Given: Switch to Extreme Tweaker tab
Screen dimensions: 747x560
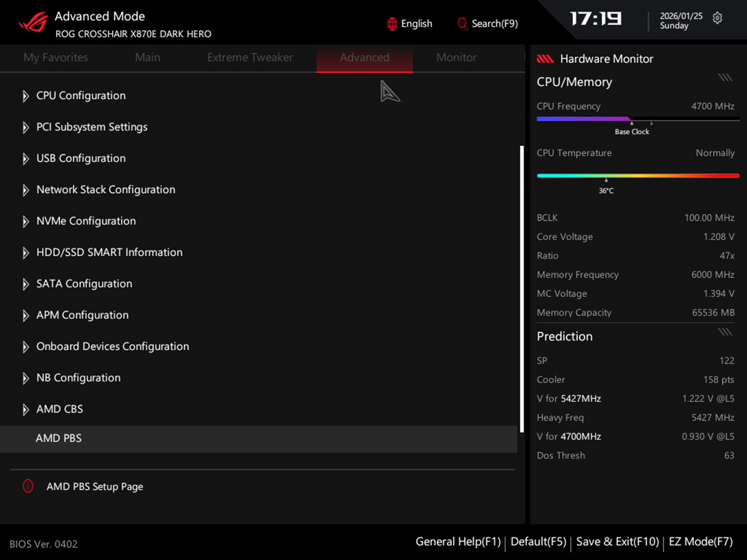Looking at the screenshot, I should click(250, 58).
